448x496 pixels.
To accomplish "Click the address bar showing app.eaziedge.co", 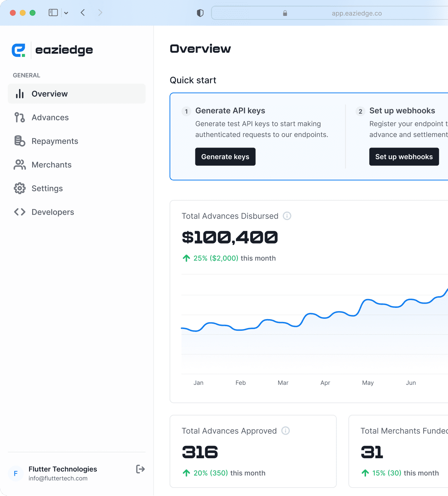I will [356, 13].
